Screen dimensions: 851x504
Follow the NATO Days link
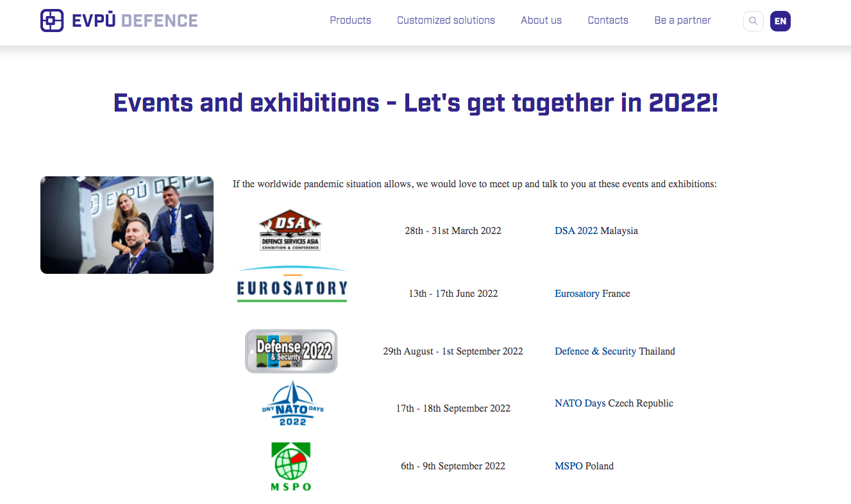point(580,403)
